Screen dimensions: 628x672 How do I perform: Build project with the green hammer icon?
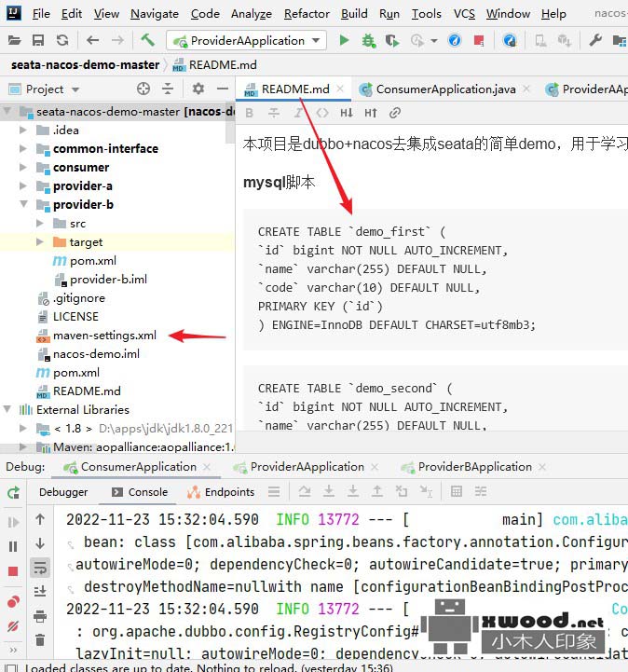[x=148, y=40]
